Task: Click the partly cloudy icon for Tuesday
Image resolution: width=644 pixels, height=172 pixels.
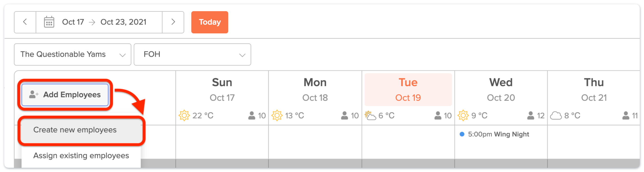Action: point(370,115)
